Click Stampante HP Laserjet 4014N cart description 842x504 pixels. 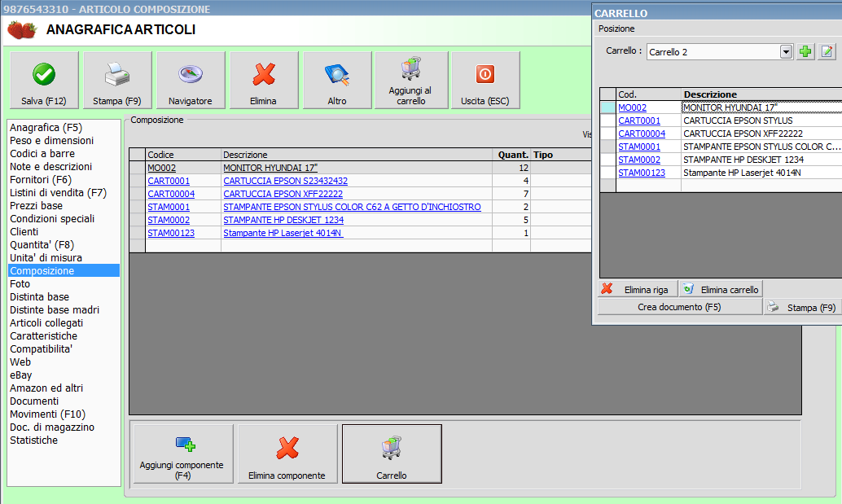742,173
